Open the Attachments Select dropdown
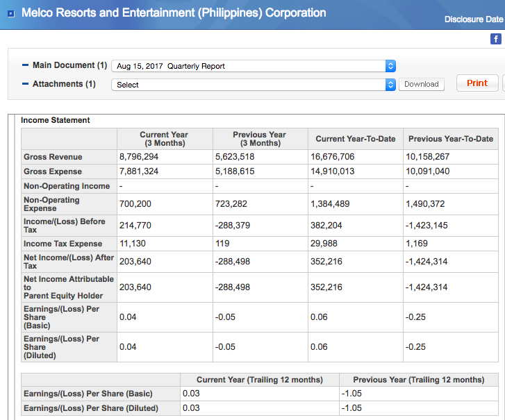Screen dimensions: 505x420 click(x=254, y=85)
